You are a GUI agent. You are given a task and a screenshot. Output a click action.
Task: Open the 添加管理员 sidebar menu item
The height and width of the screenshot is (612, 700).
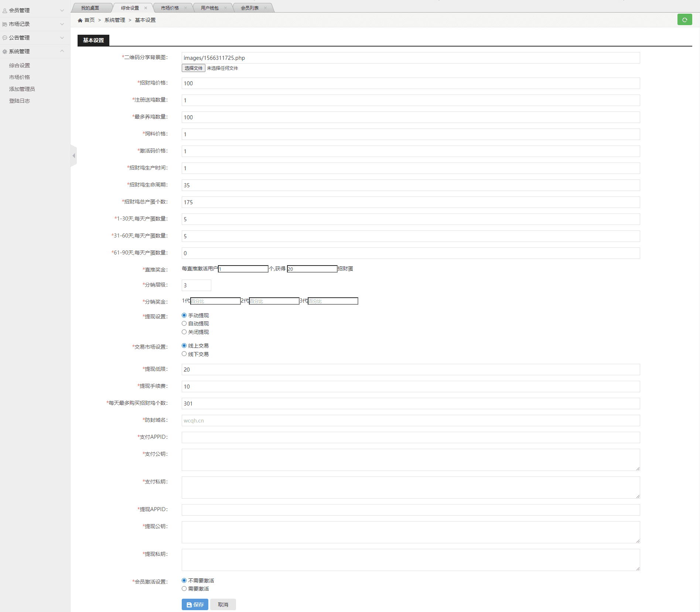[x=22, y=89]
